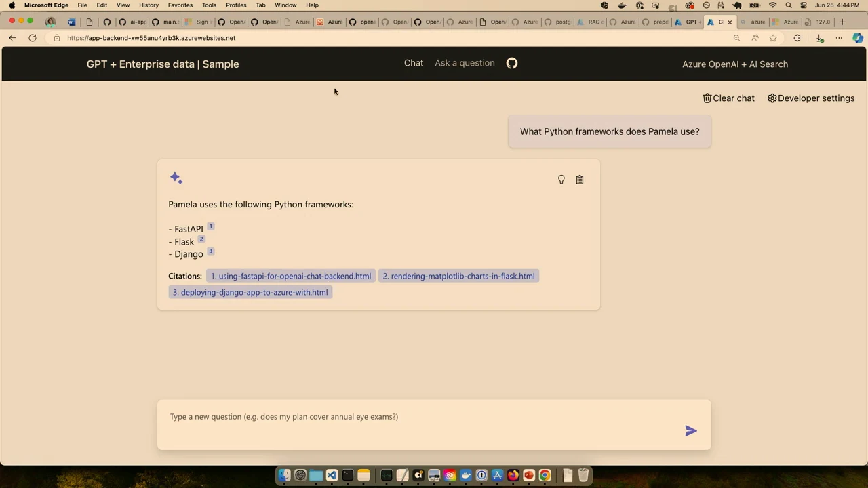Viewport: 868px width, 488px height.
Task: Click the zoom magnifier icon in address bar
Action: pos(736,38)
